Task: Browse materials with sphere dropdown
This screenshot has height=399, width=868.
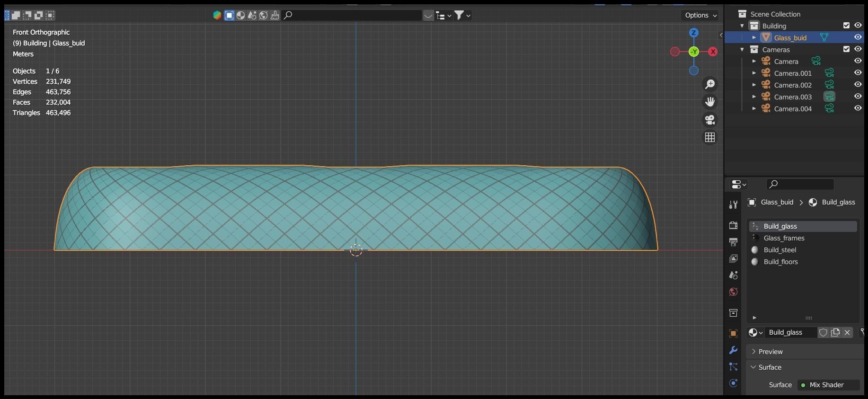Action: [x=756, y=332]
